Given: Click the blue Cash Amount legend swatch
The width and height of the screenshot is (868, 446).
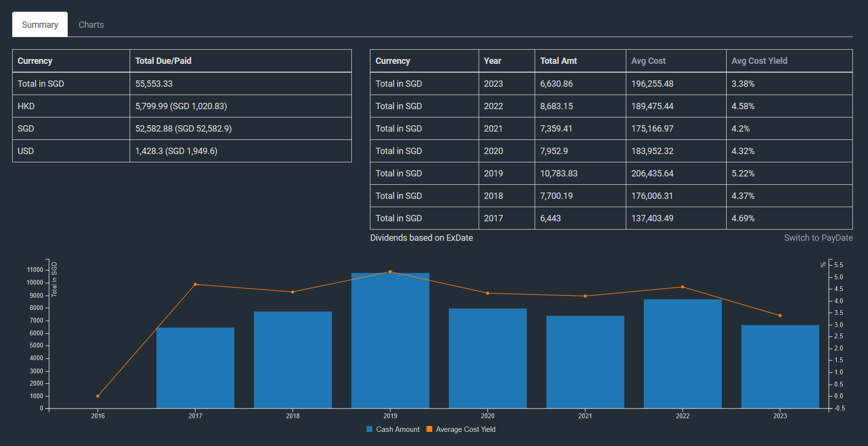Looking at the screenshot, I should pos(369,429).
